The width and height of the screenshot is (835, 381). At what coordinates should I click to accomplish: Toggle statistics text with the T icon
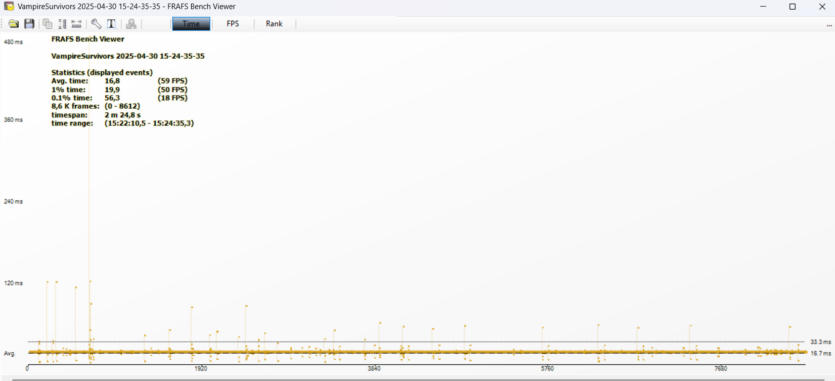tap(111, 23)
